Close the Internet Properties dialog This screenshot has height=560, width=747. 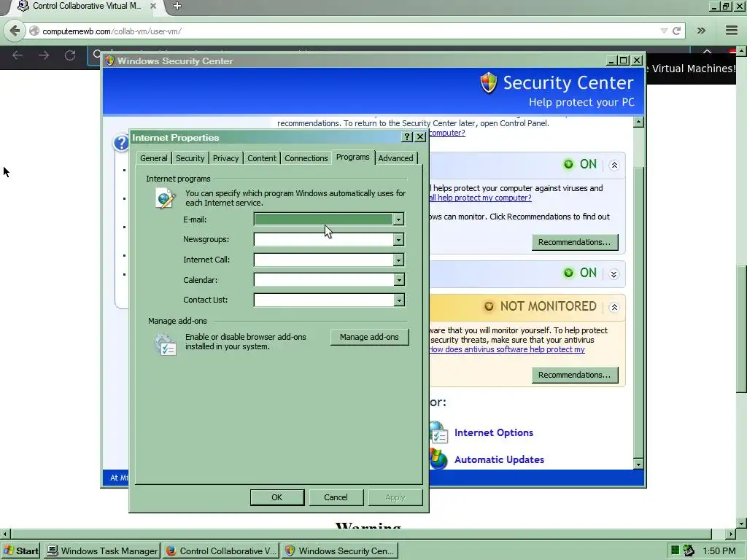pos(419,137)
